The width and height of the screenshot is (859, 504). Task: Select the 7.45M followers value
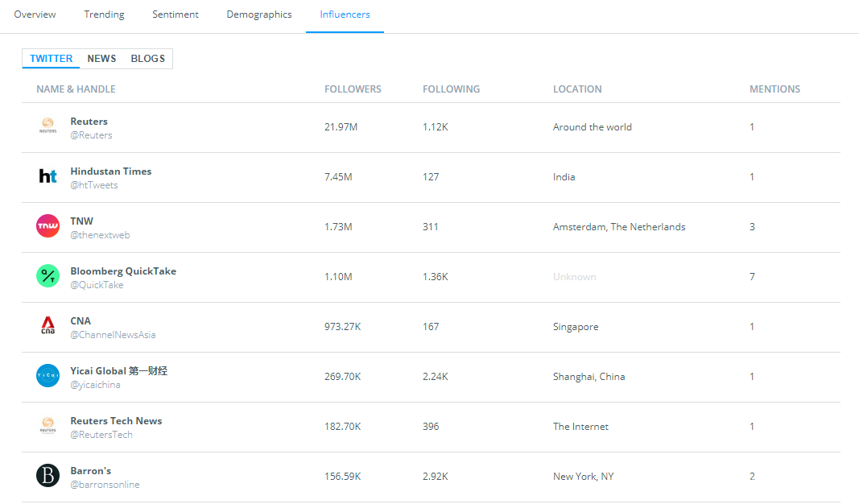click(338, 177)
